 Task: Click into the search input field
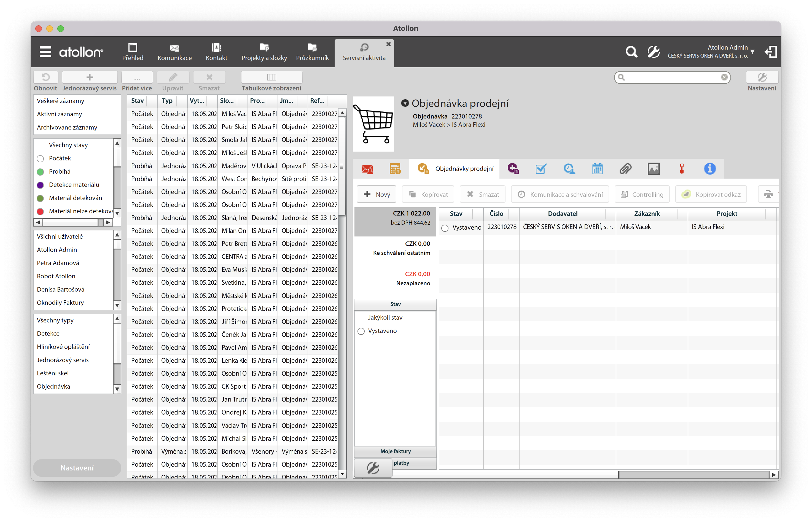coord(672,77)
